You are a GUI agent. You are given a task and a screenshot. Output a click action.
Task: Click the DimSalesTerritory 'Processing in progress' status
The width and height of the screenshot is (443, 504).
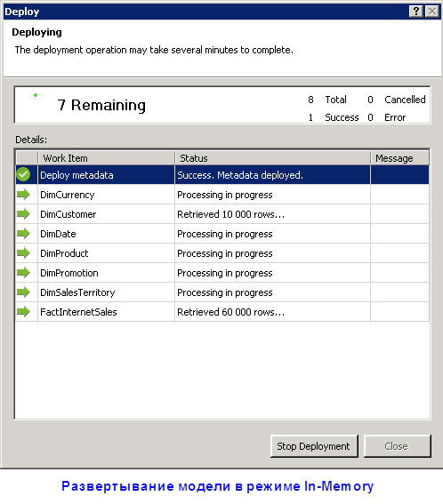(272, 292)
